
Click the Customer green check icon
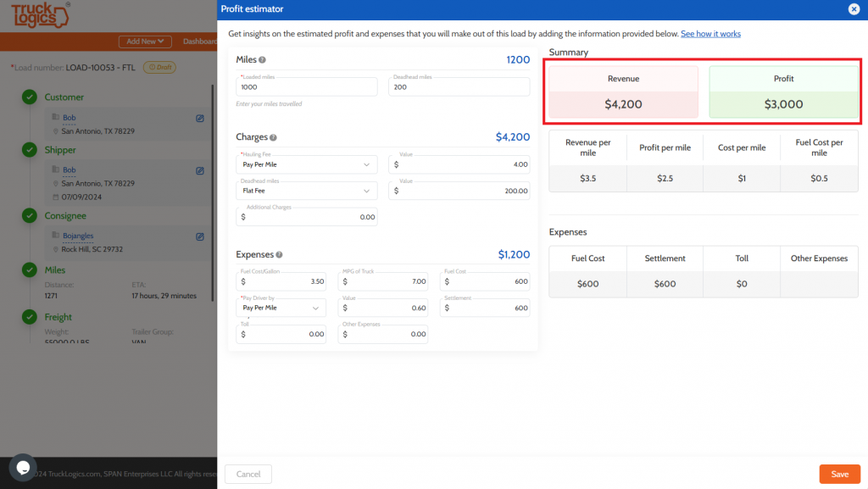[x=30, y=97]
